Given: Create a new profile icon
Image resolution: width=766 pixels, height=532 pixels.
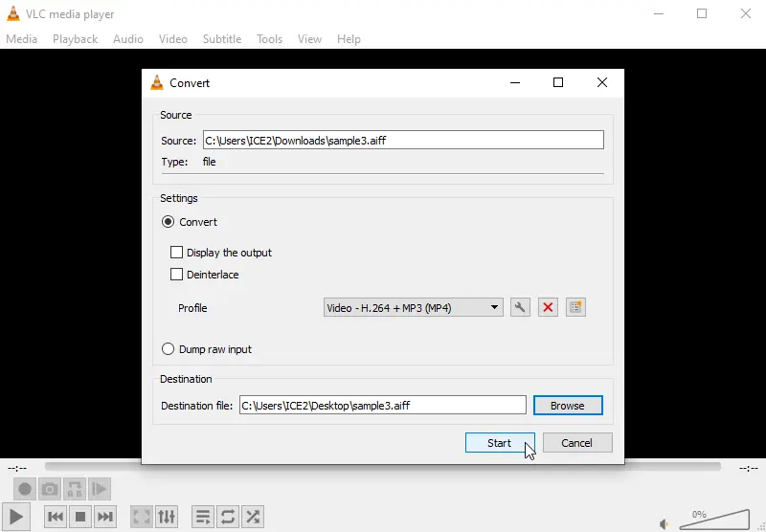Looking at the screenshot, I should [x=575, y=307].
